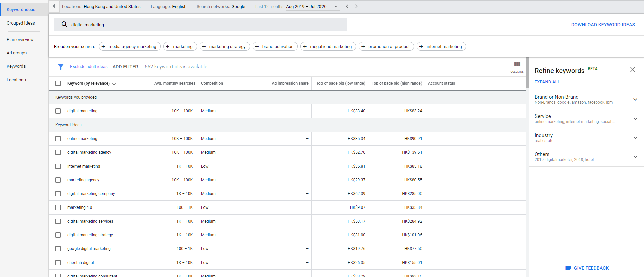This screenshot has height=277, width=644.
Task: Toggle the select-all keywords checkbox
Action: [x=58, y=83]
